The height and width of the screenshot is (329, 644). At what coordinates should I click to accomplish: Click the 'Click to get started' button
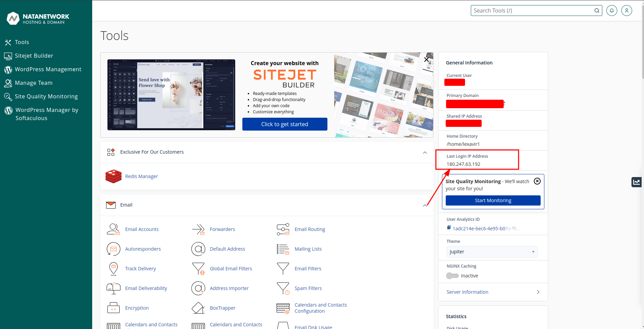285,124
